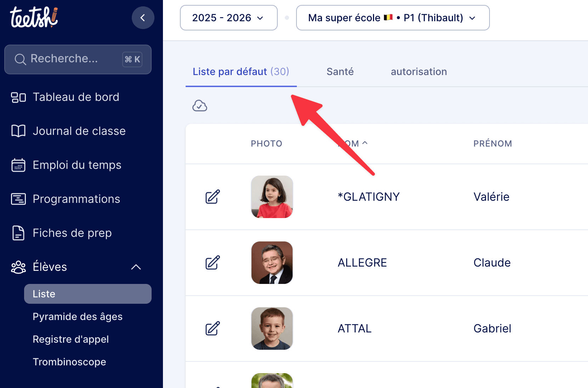The height and width of the screenshot is (388, 588).
Task: Open Fiches de prep
Action: (x=72, y=233)
